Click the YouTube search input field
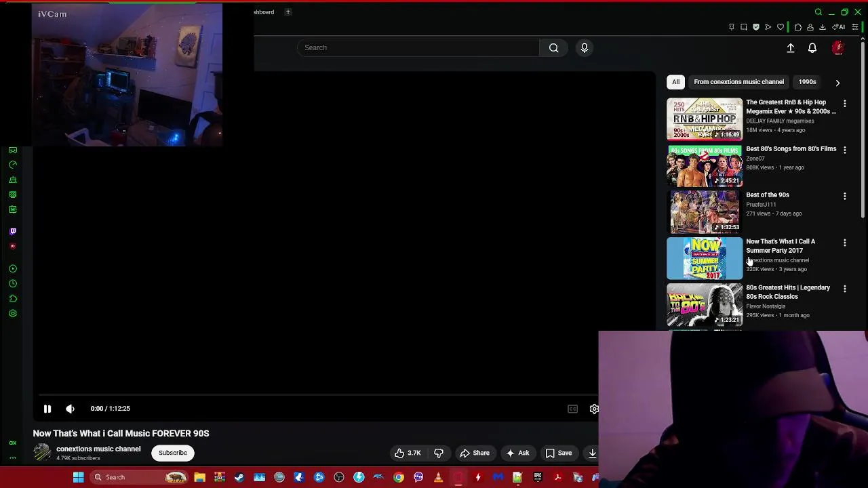 pyautogui.click(x=418, y=47)
